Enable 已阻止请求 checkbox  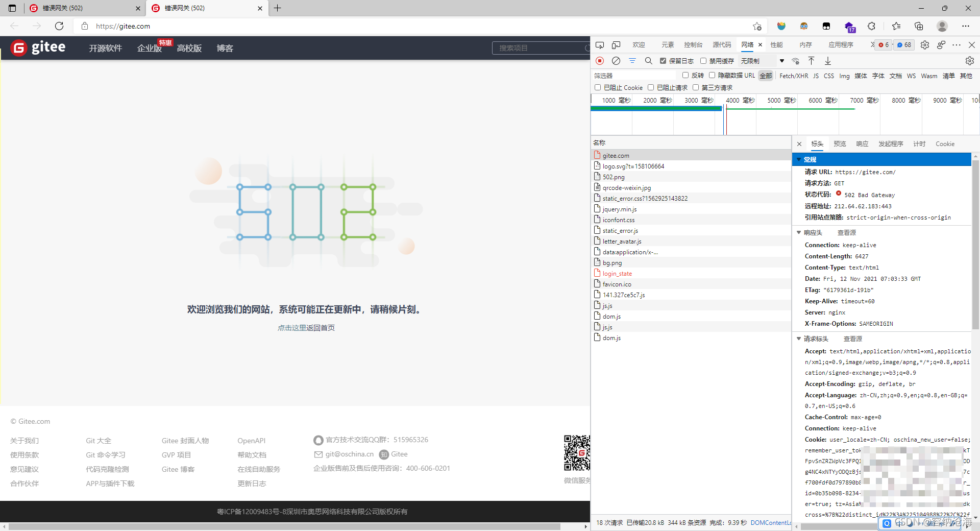tap(651, 87)
